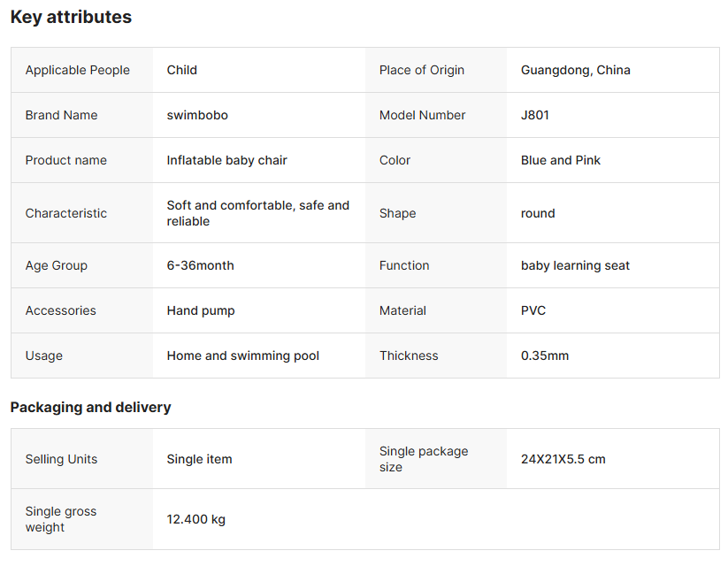
Task: Click the Single item selling units value
Action: [199, 459]
